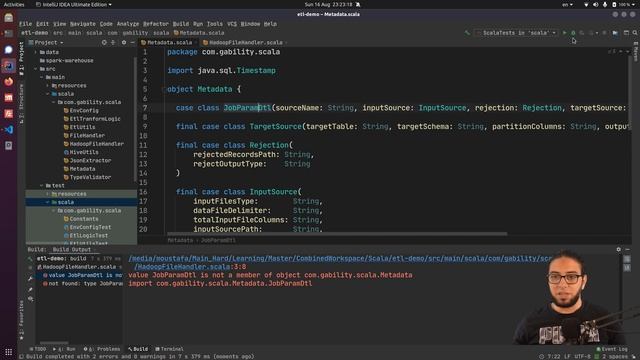The image size is (640, 360).
Task: Collapse the main folder
Action: pyautogui.click(x=42, y=77)
